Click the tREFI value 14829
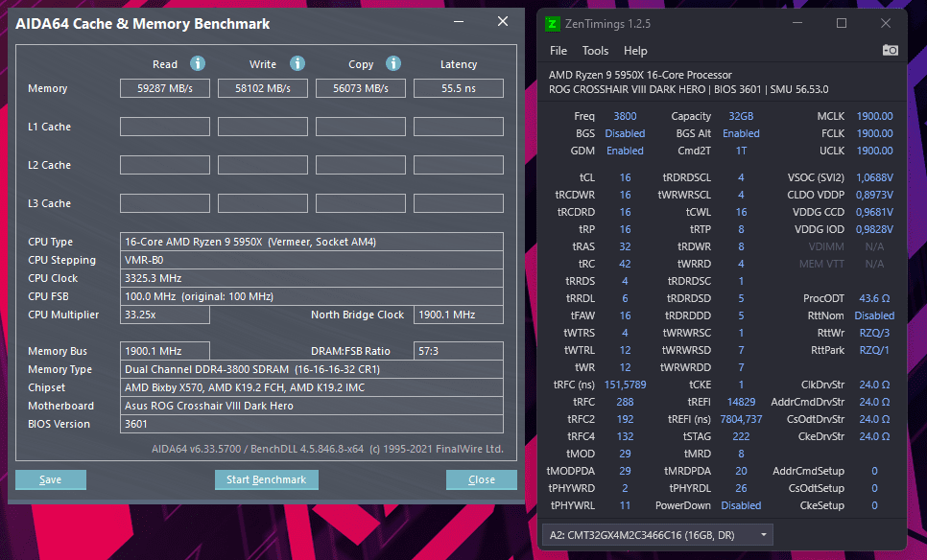This screenshot has width=927, height=560. (x=741, y=402)
